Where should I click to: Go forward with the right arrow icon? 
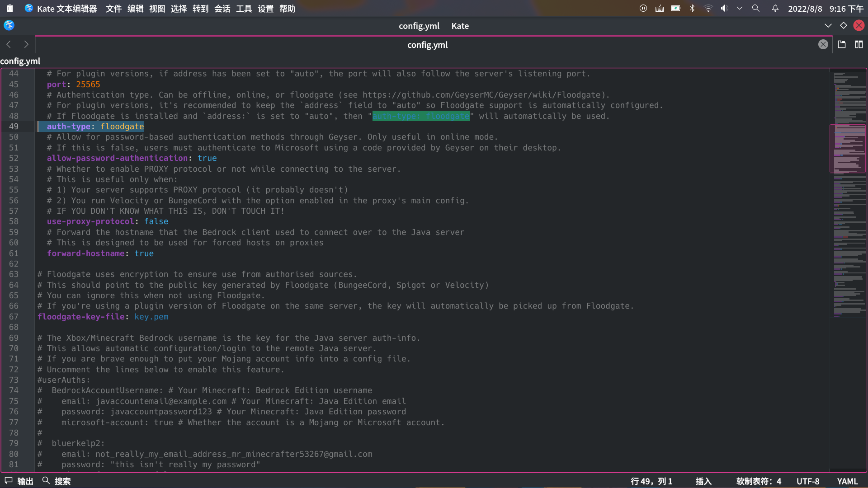coord(26,44)
